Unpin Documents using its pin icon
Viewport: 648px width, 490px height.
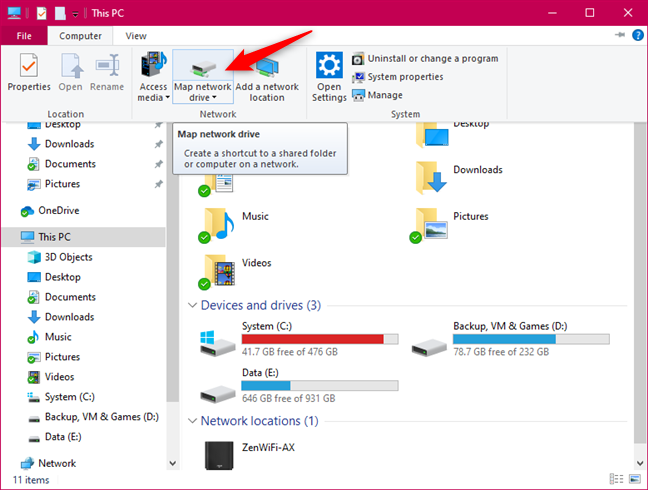(159, 164)
